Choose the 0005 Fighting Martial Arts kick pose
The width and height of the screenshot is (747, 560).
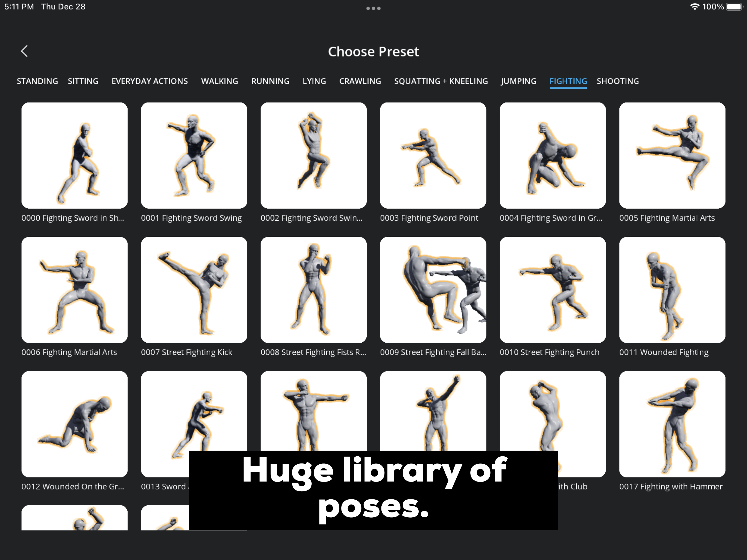[672, 155]
